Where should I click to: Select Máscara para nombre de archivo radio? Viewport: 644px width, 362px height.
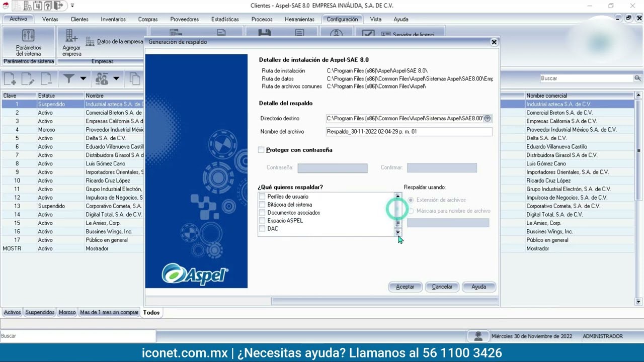(x=411, y=211)
